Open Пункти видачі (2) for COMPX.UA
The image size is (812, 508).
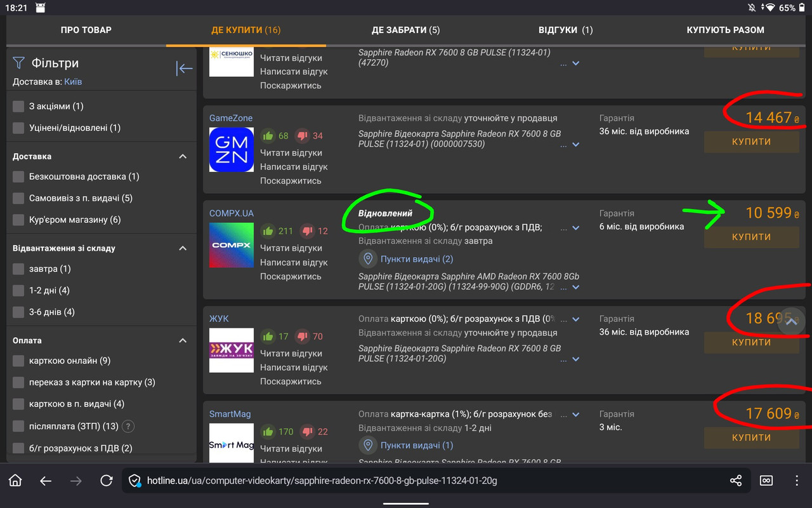click(417, 259)
